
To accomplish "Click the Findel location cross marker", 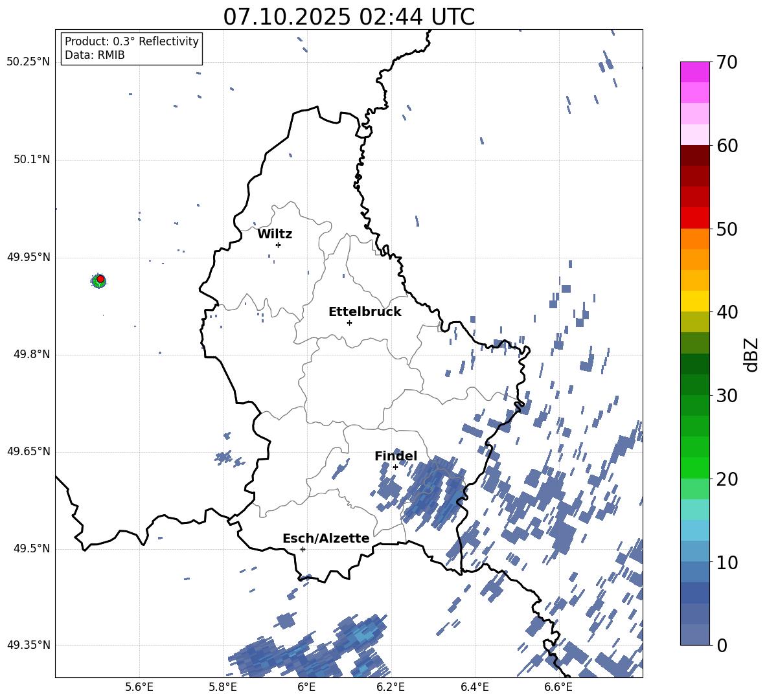I will coord(395,468).
